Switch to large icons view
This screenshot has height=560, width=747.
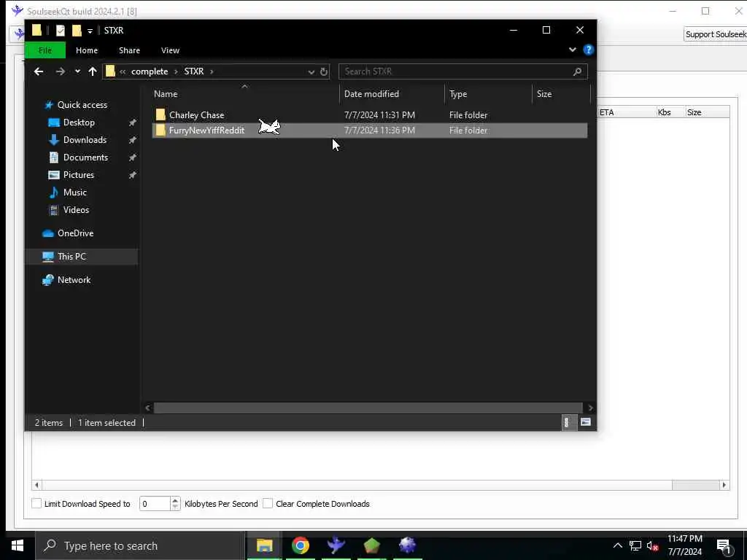tap(586, 422)
